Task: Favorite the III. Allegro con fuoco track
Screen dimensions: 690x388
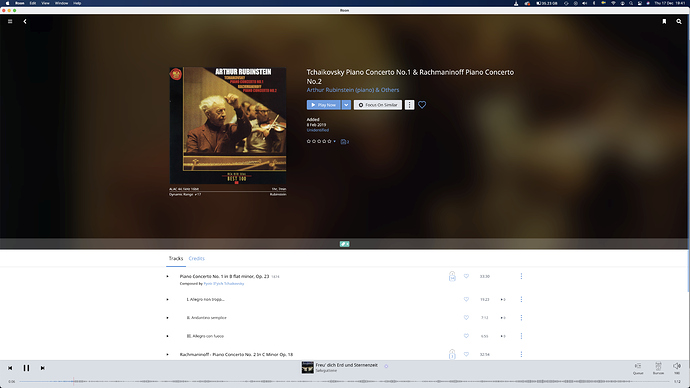Action: (466, 336)
